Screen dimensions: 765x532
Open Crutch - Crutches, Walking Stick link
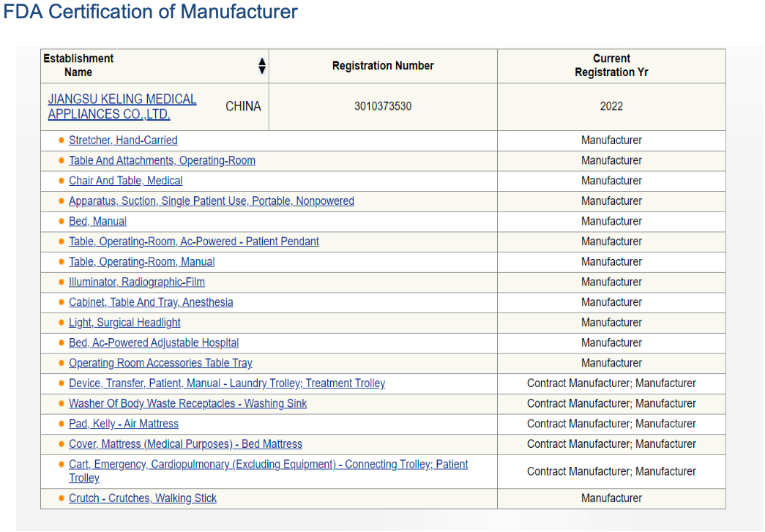coord(142,498)
